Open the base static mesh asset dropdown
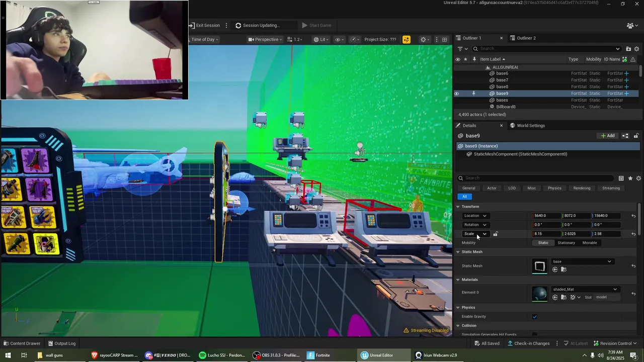644x362 pixels. coord(582,261)
